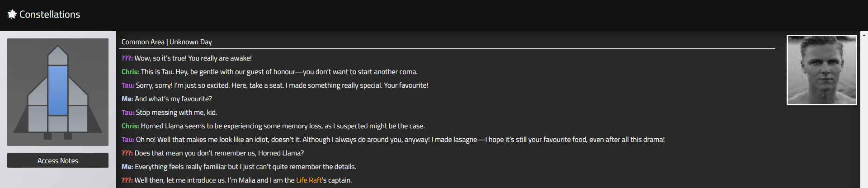The image size is (868, 188).
Task: Click the spaceship nose cone
Action: pos(58,55)
